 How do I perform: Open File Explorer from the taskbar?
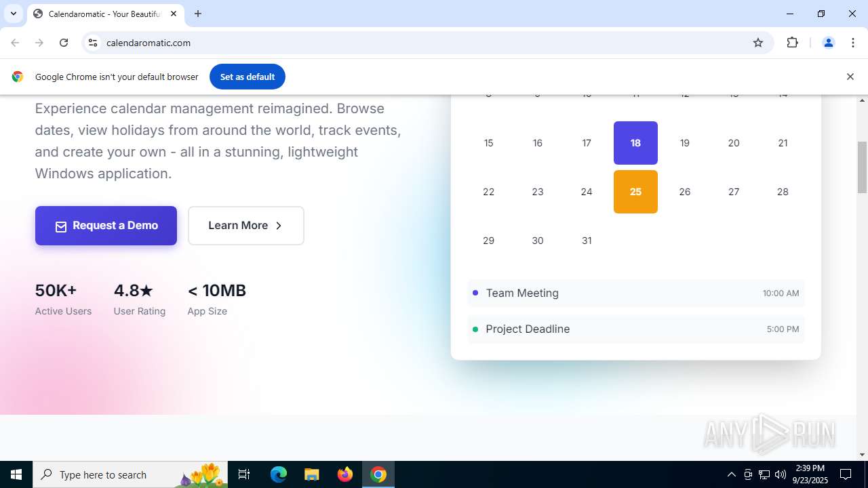(x=311, y=474)
